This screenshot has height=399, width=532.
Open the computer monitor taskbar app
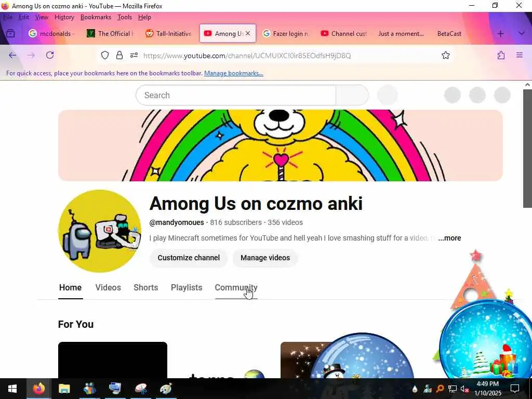(x=115, y=389)
